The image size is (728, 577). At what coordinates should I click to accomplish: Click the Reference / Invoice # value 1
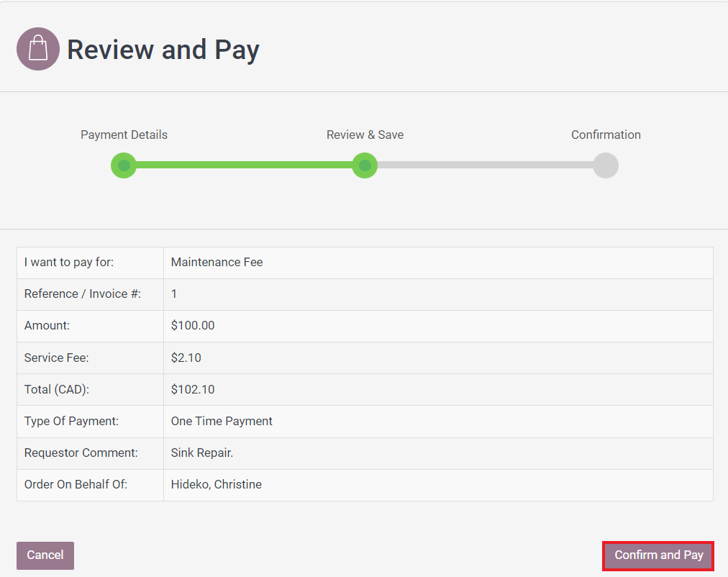point(173,294)
